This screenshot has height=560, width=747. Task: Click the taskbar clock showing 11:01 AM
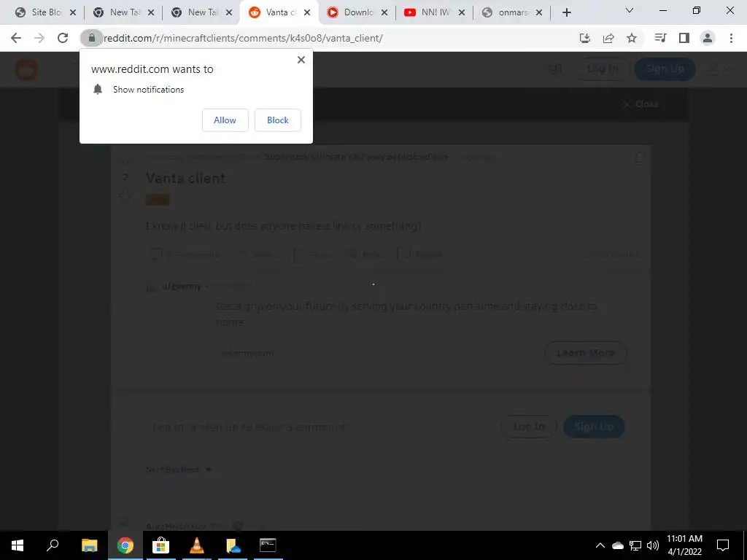coord(684,545)
